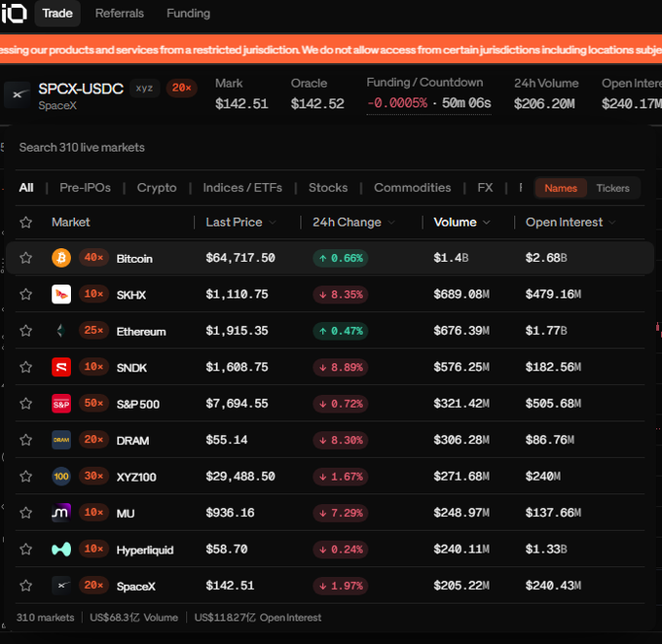Screen dimensions: 662x644
Task: Click the 40× leverage badge on Bitcoin
Action: click(93, 258)
